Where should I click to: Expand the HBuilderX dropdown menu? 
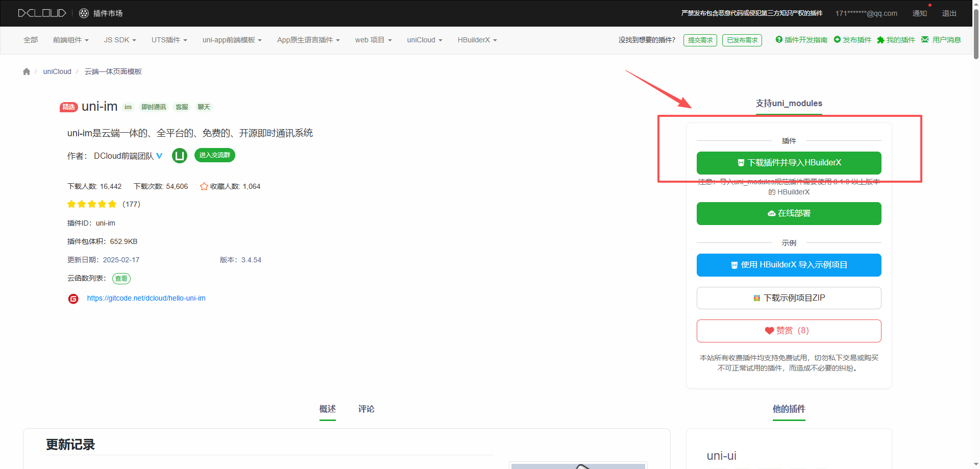(477, 40)
